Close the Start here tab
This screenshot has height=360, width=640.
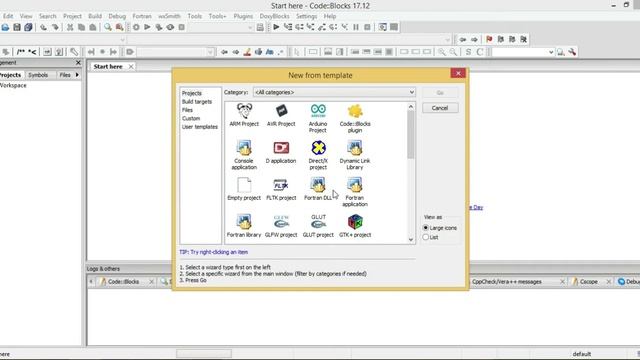(131, 66)
